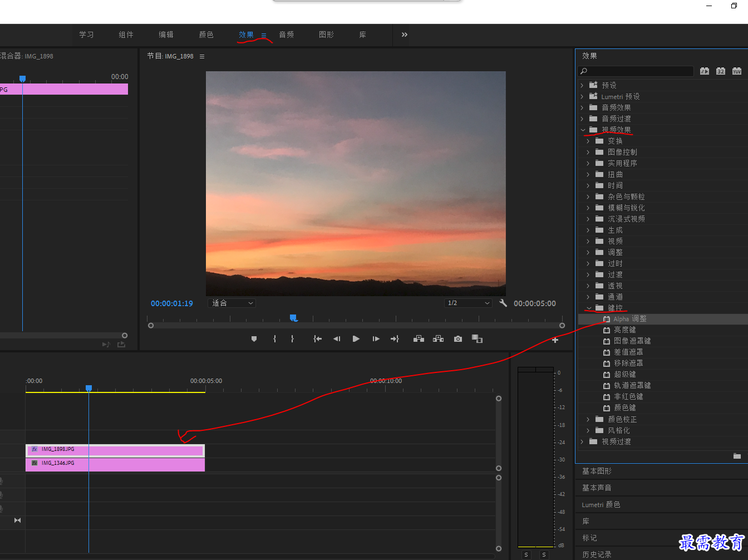Collapse the 视频效果 folder
This screenshot has width=748, height=560.
[583, 130]
